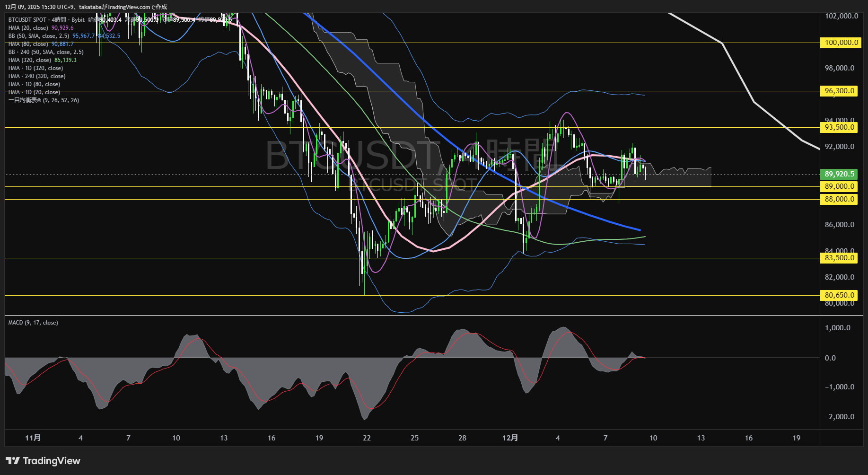Click the TradingView logo in bottom-left corner
The width and height of the screenshot is (868, 475).
(43, 461)
